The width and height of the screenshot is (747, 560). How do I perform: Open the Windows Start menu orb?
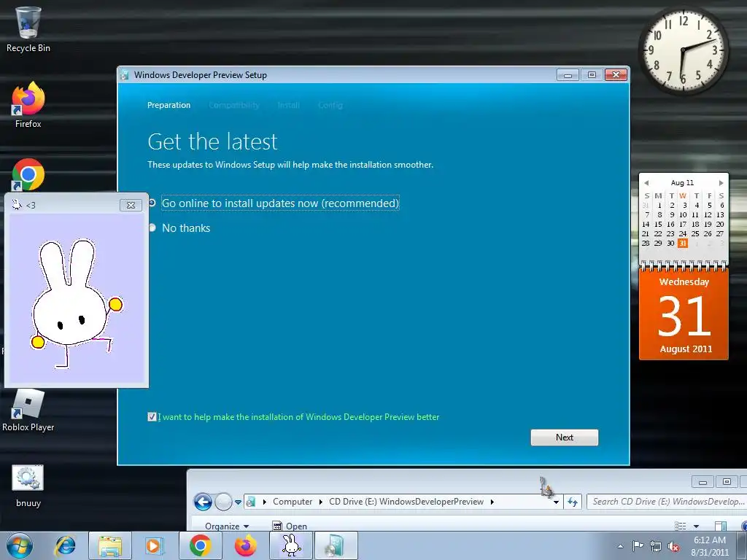[20, 545]
